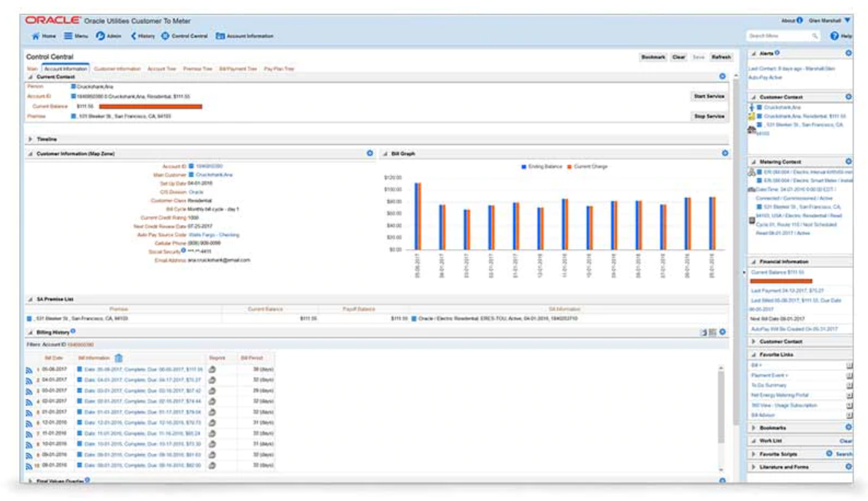Open the To Do Summary favorite link
The height and width of the screenshot is (501, 868).
pyautogui.click(x=769, y=386)
